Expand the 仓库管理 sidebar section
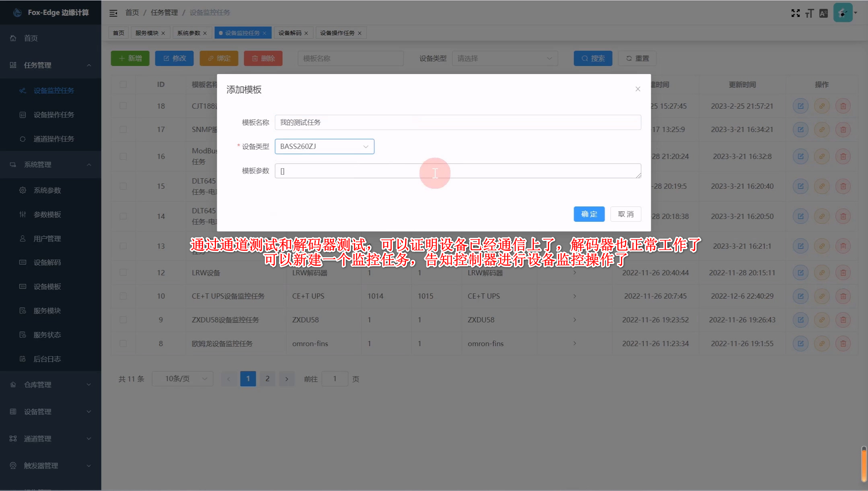Screen dimensions: 868x491 pyautogui.click(x=50, y=385)
